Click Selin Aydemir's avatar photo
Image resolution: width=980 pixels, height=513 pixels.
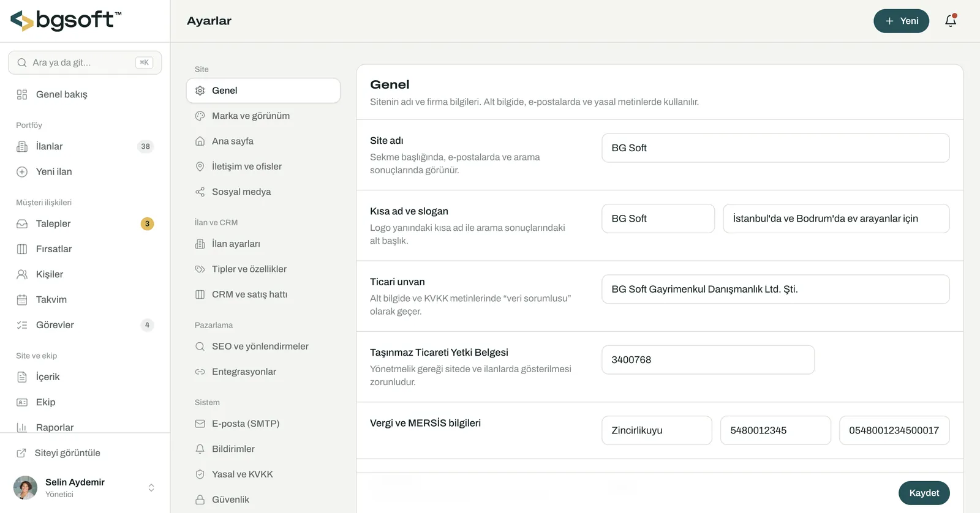(x=25, y=488)
